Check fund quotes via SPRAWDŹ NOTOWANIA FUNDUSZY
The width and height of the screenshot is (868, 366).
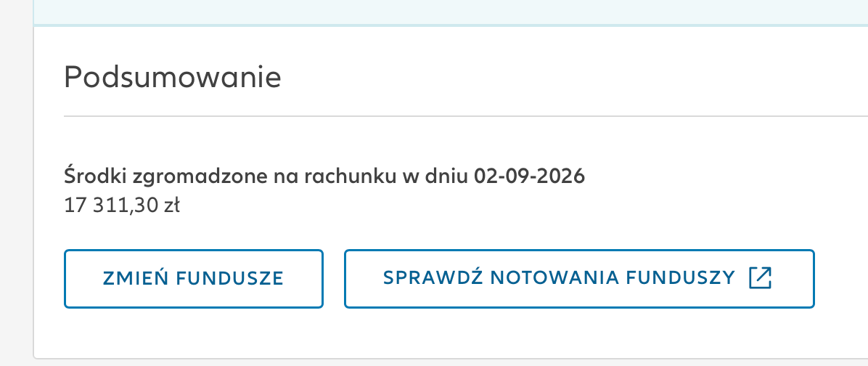coord(579,279)
